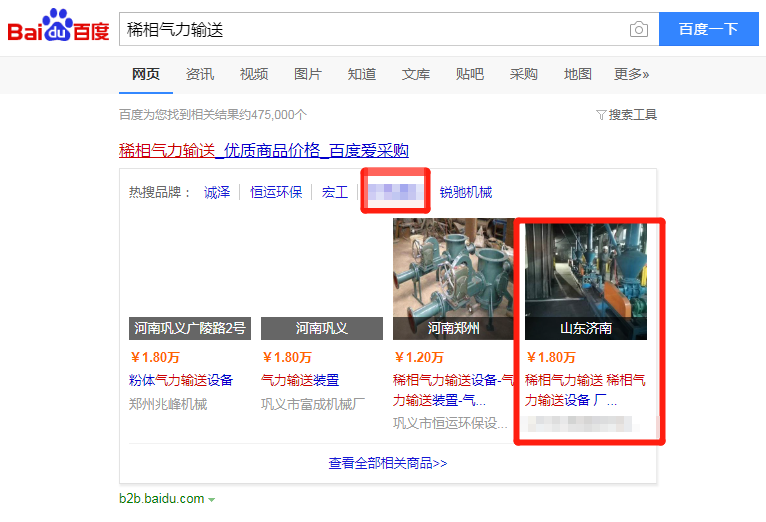Go to the 文库 tab
Viewport: 766px width, 522px height.
coord(416,74)
